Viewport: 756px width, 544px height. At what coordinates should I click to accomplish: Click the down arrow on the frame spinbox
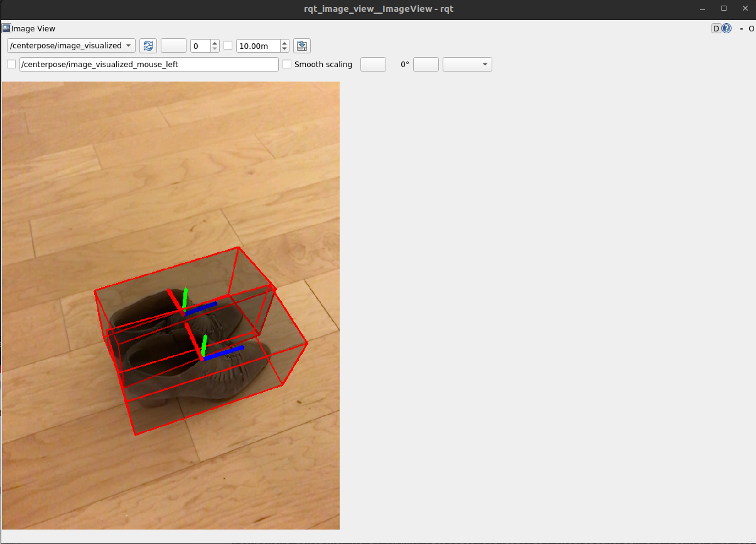(214, 48)
